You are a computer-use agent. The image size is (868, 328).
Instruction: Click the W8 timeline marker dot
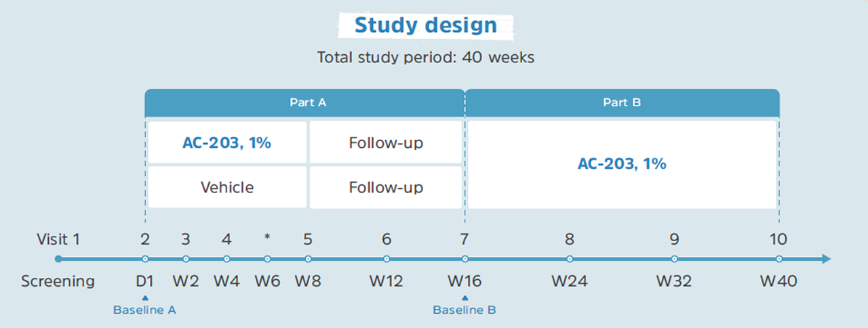[x=308, y=259]
